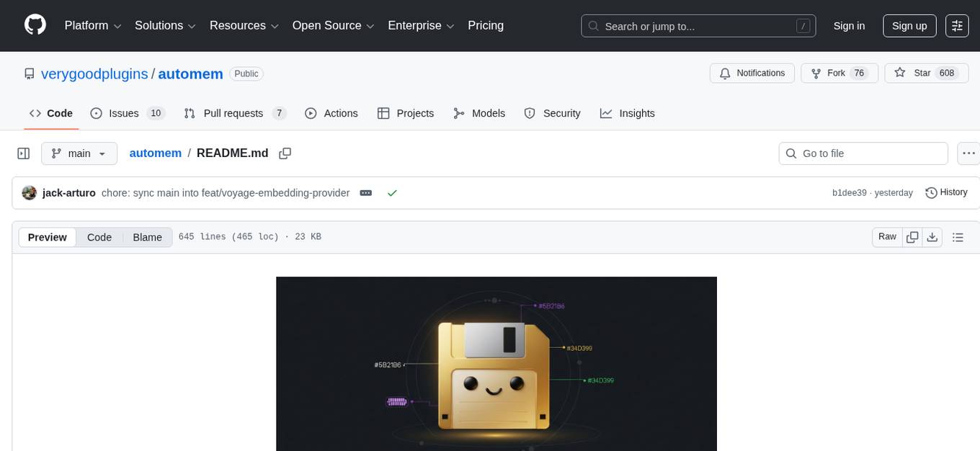Expand the truncated commit message
Viewport: 980px width, 451px height.
(x=366, y=192)
